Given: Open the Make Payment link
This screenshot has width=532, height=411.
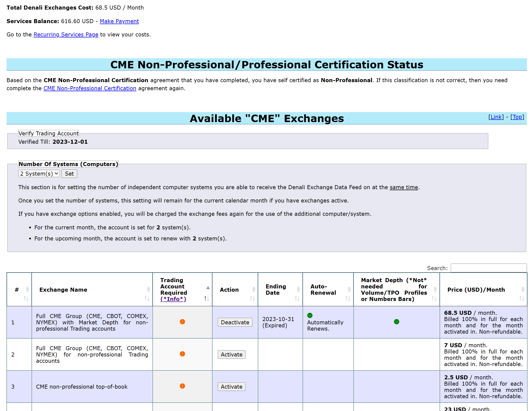Looking at the screenshot, I should coord(119,21).
